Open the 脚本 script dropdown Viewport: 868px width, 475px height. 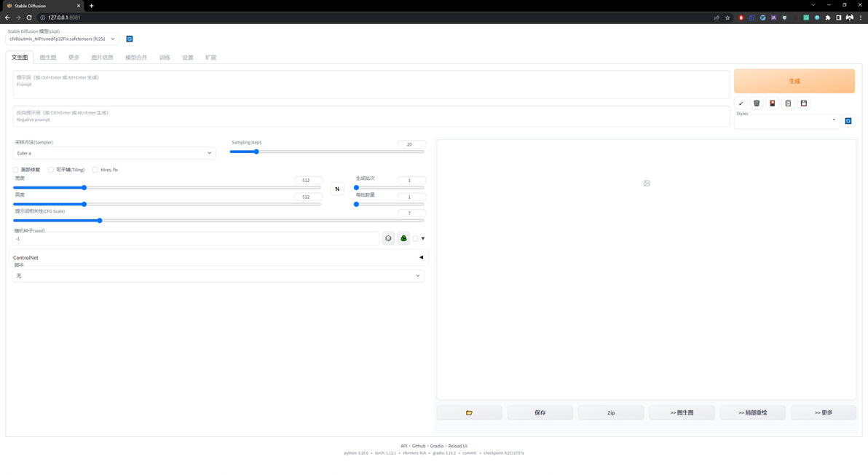[218, 275]
